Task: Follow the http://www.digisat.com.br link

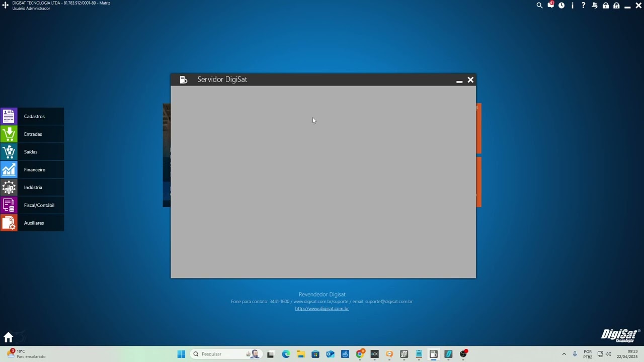Action: [322, 308]
